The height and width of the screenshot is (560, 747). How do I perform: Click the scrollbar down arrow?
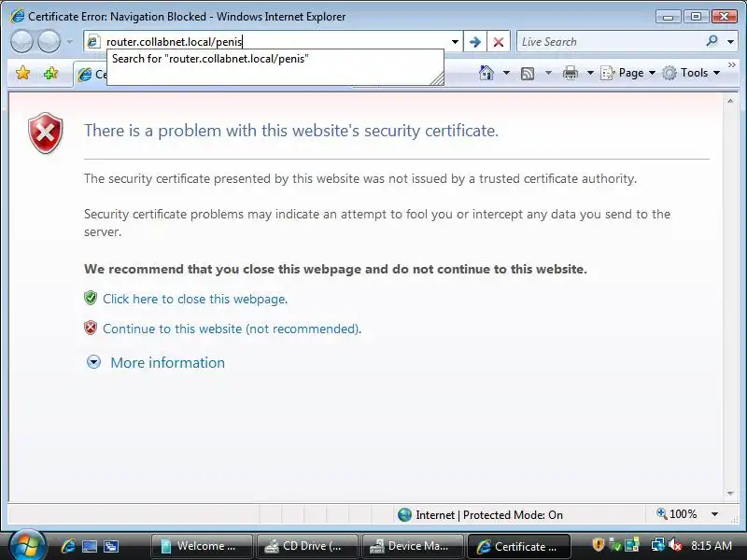pyautogui.click(x=730, y=494)
